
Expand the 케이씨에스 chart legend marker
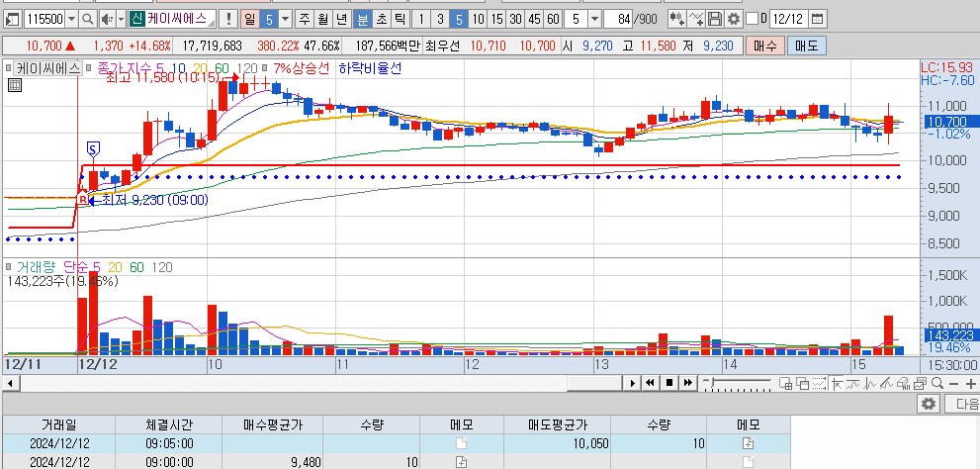(8, 68)
